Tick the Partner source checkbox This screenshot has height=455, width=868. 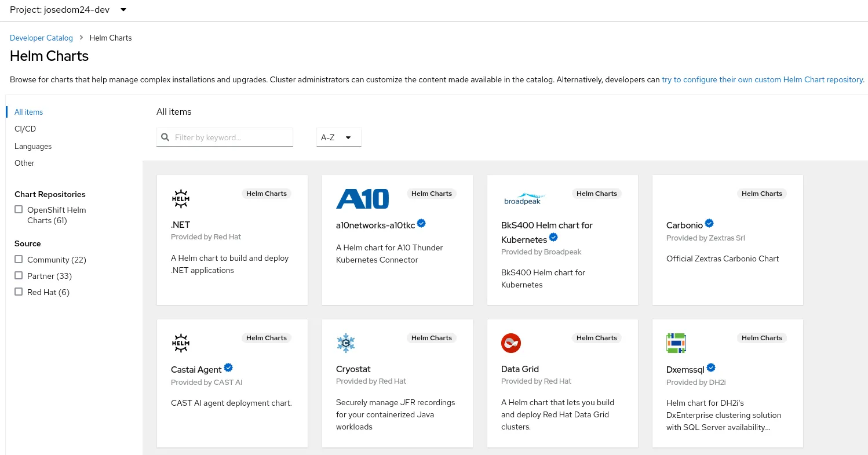pos(19,276)
